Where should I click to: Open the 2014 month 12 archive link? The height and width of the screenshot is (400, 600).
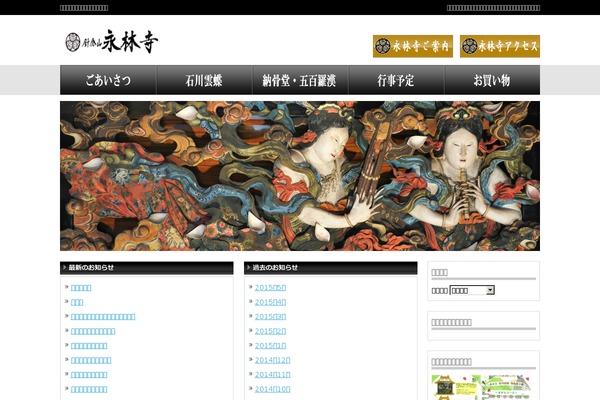272,360
